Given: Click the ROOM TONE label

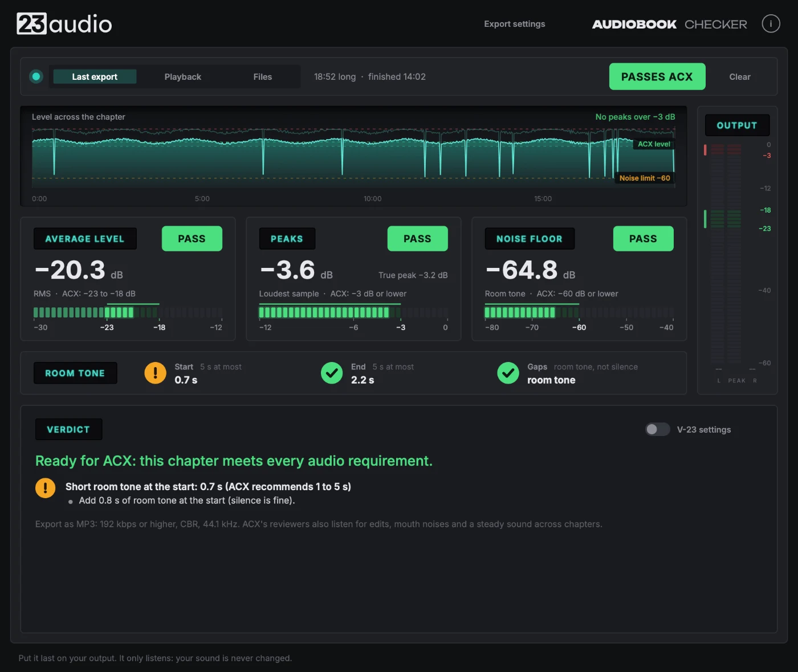Looking at the screenshot, I should click(75, 373).
